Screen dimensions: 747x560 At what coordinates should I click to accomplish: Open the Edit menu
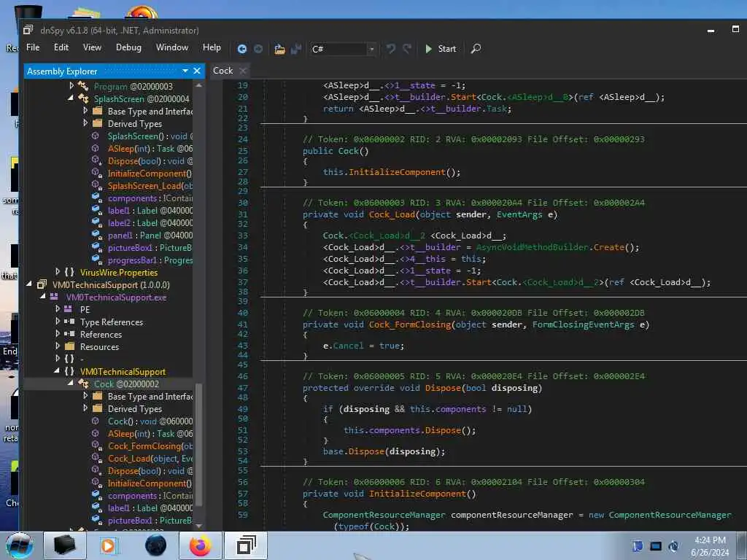tap(61, 47)
